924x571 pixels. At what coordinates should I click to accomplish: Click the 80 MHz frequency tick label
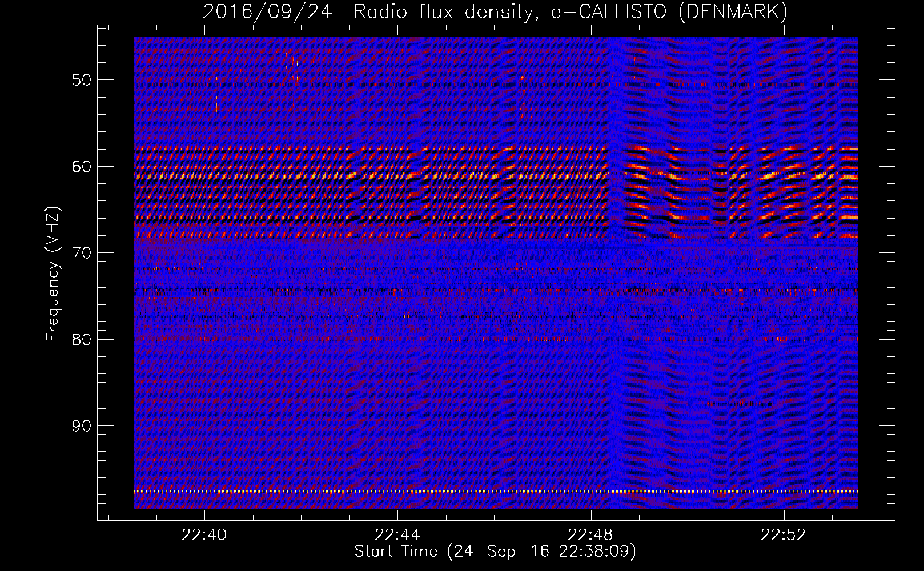point(81,340)
